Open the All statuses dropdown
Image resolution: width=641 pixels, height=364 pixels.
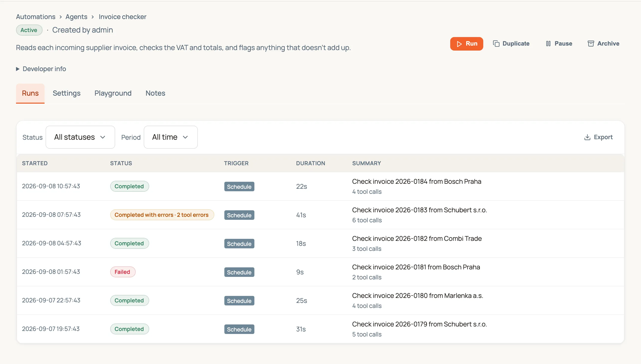pyautogui.click(x=80, y=137)
